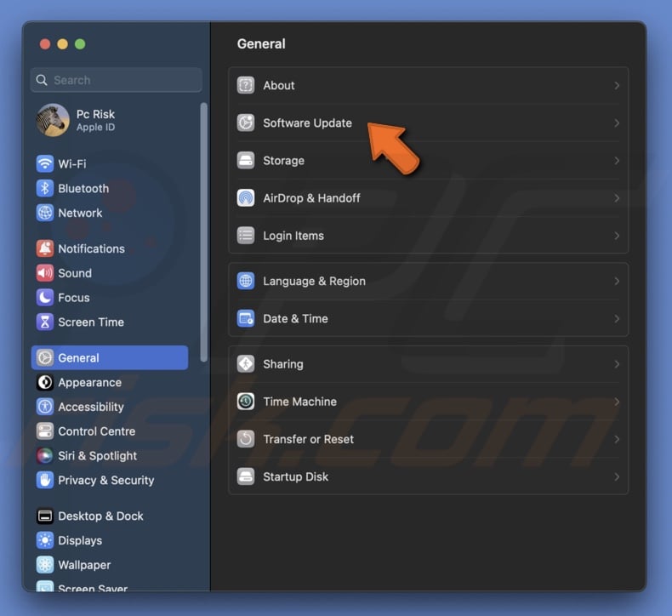This screenshot has width=672, height=616.
Task: Click the Network globe icon
Action: click(x=45, y=213)
